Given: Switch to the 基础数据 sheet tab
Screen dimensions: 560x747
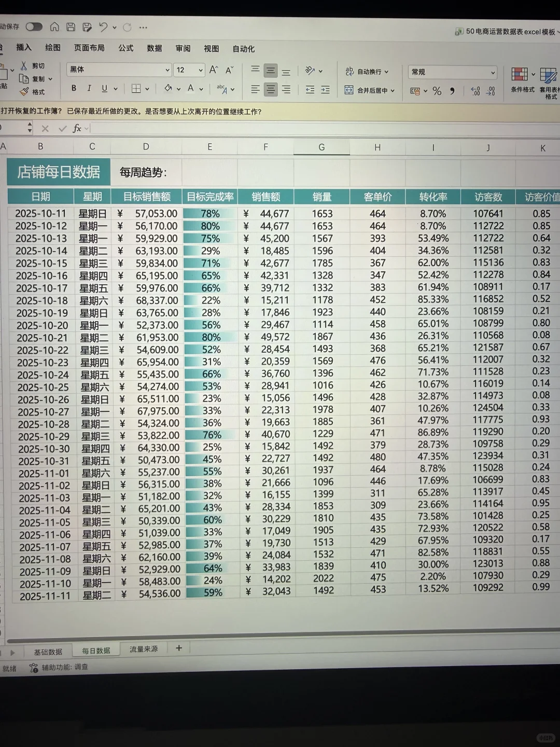Looking at the screenshot, I should [x=48, y=652].
